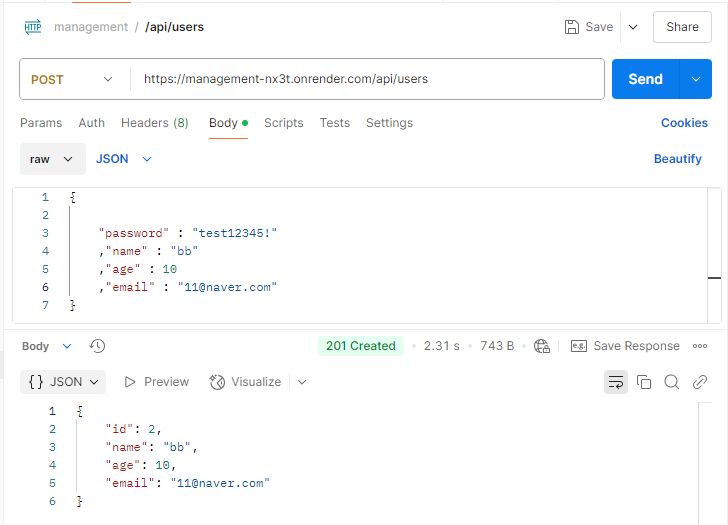728x525 pixels.
Task: Click the Share button
Action: point(682,27)
